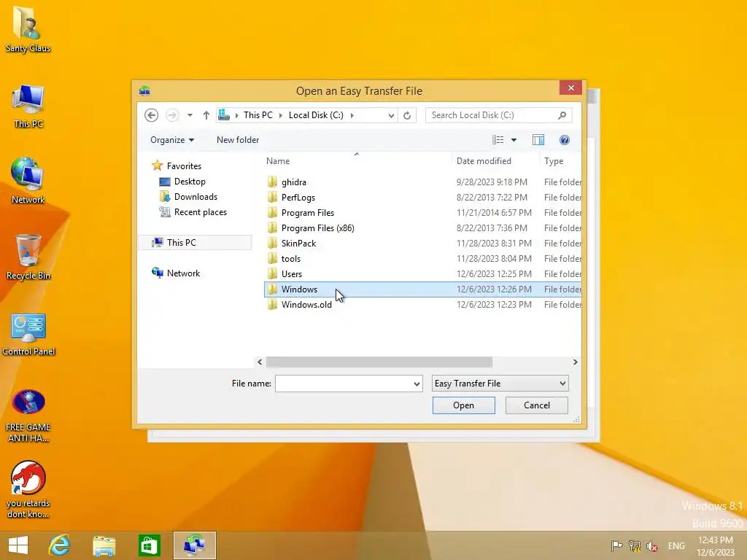Select Recycle Bin desktop icon
Screen dimensions: 747x560
tap(28, 257)
